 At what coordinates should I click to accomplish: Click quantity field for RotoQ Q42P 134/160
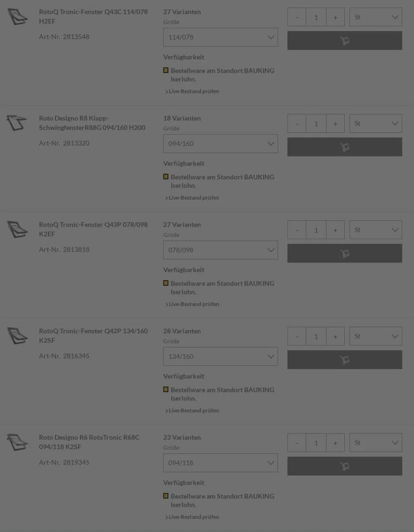pyautogui.click(x=316, y=336)
